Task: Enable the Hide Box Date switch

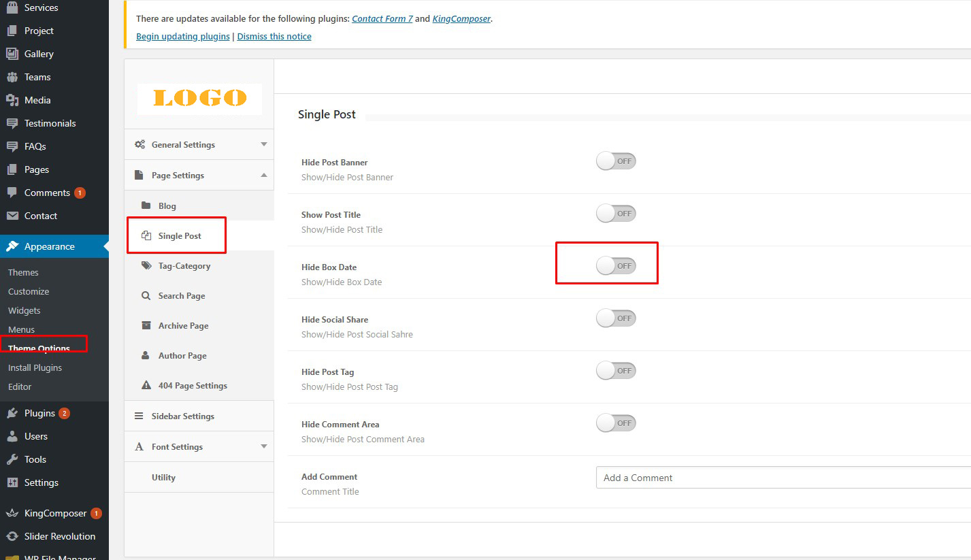Action: 616,266
